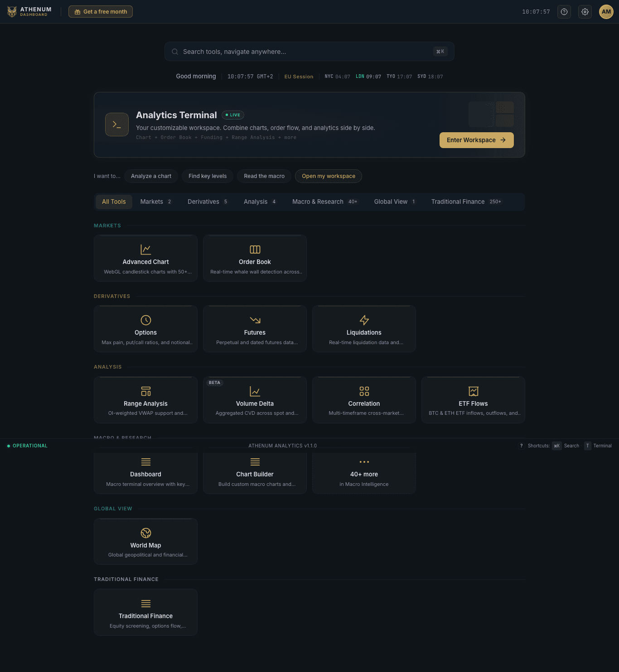This screenshot has width=619, height=672.
Task: Click the search tools input field
Action: point(309,52)
